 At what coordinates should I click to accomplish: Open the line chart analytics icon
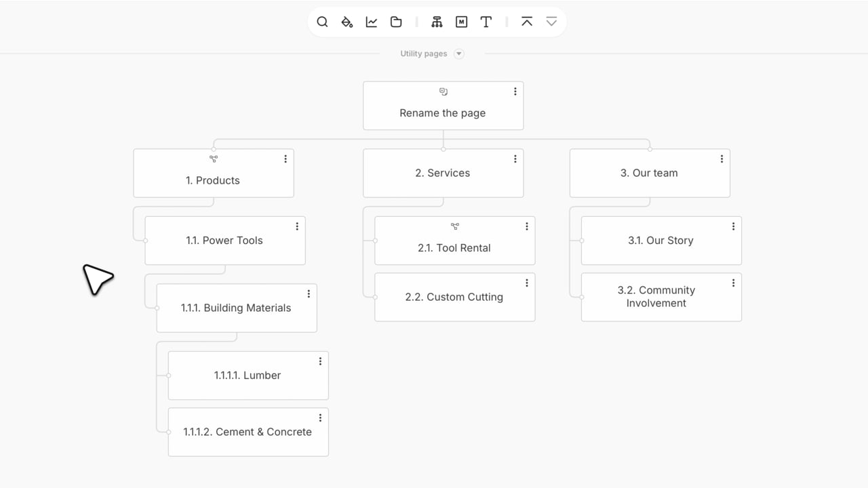point(372,22)
